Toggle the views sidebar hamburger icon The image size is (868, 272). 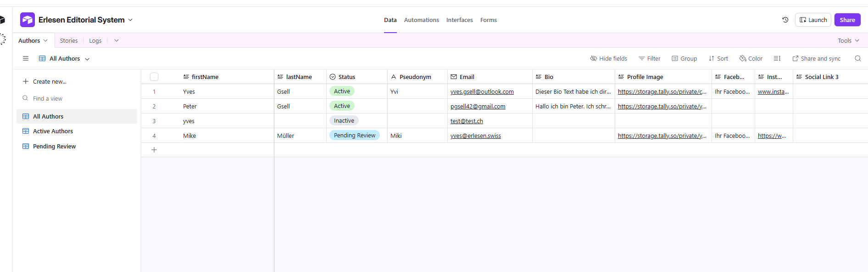(x=26, y=58)
